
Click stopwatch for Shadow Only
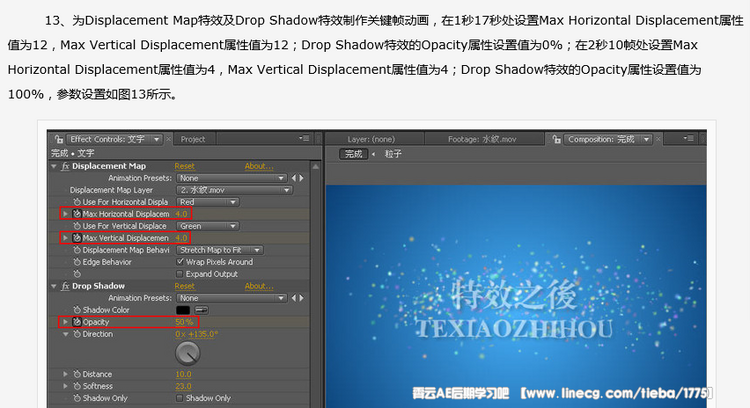[77, 398]
